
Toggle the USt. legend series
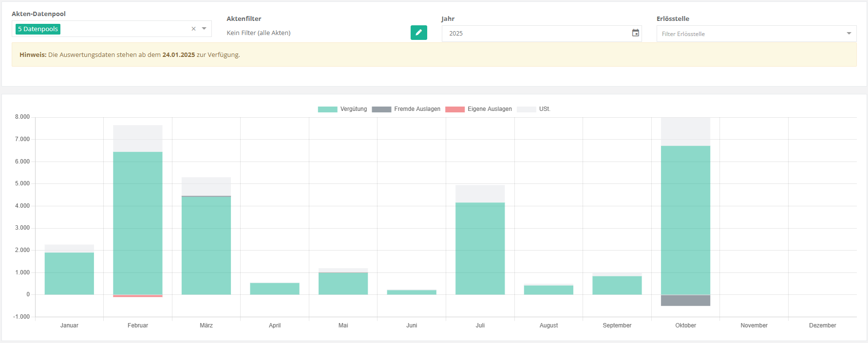pyautogui.click(x=544, y=109)
